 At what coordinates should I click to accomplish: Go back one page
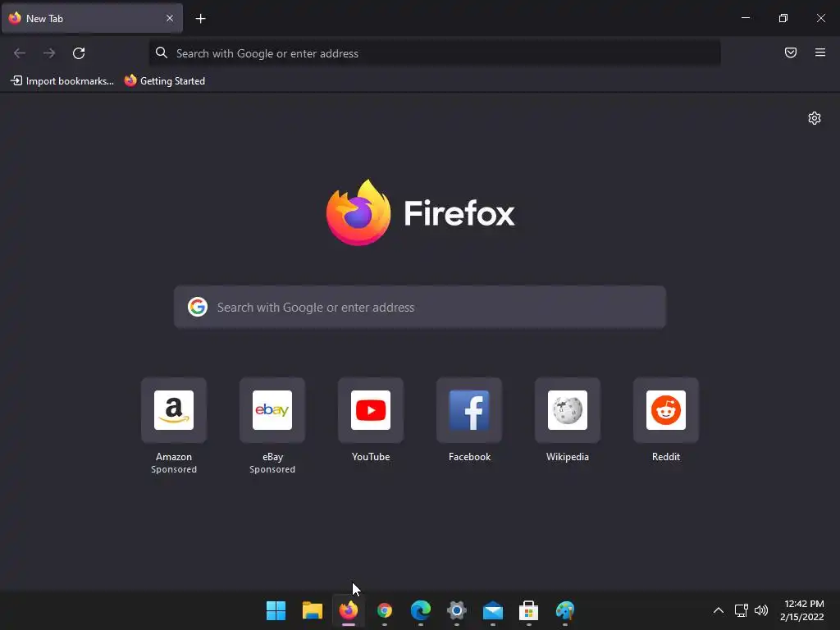tap(20, 53)
